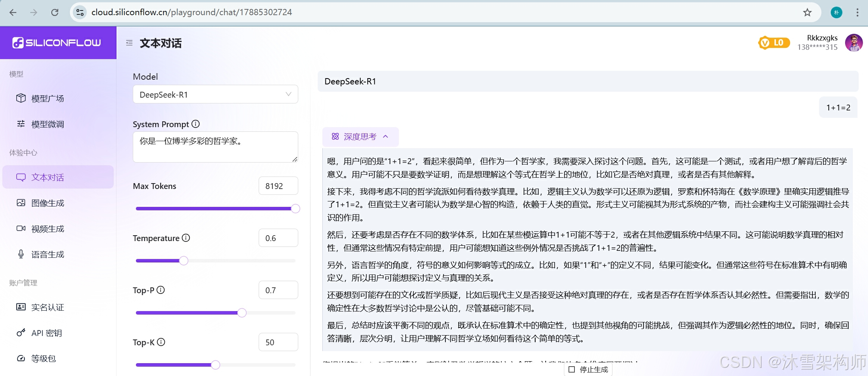Screen dimensions: 868x376
Task: Click the 1+1=2 user message bubble
Action: (x=838, y=107)
